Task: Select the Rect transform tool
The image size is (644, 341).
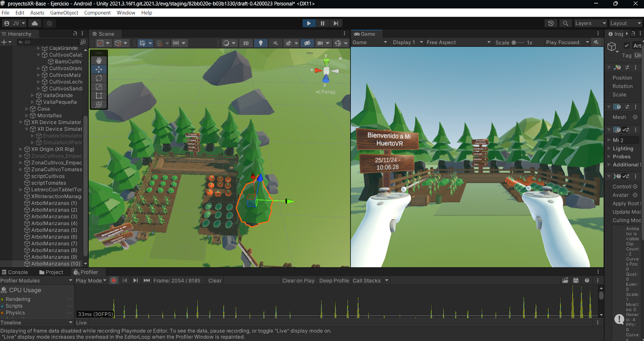Action: pos(99,96)
